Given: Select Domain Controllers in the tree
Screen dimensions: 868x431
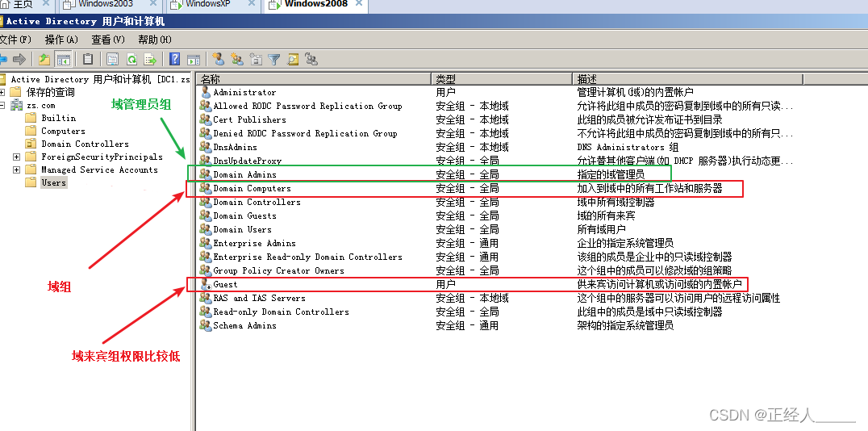Looking at the screenshot, I should coord(86,144).
